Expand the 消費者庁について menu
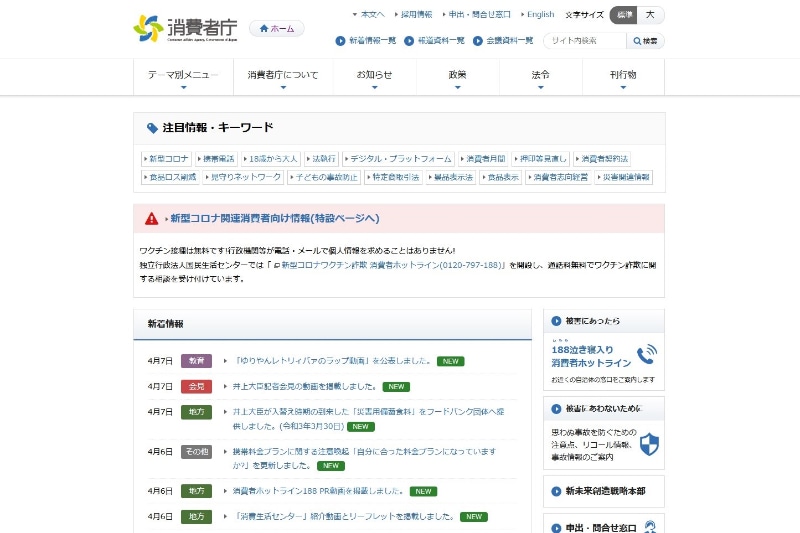 [x=283, y=77]
